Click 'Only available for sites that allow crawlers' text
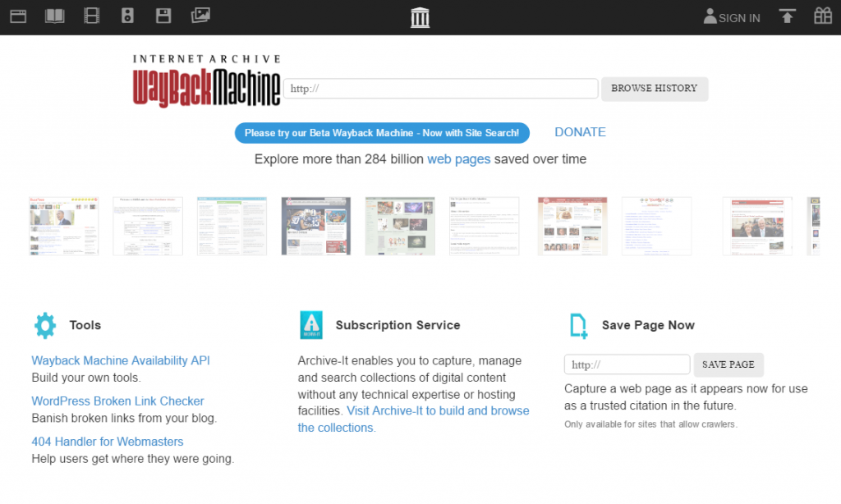Image resolution: width=841 pixels, height=504 pixels. pyautogui.click(x=650, y=424)
